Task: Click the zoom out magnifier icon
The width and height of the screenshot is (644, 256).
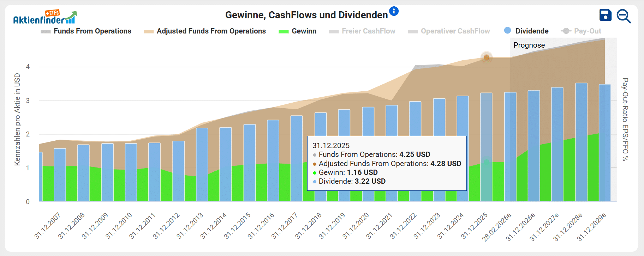Action: click(x=624, y=16)
